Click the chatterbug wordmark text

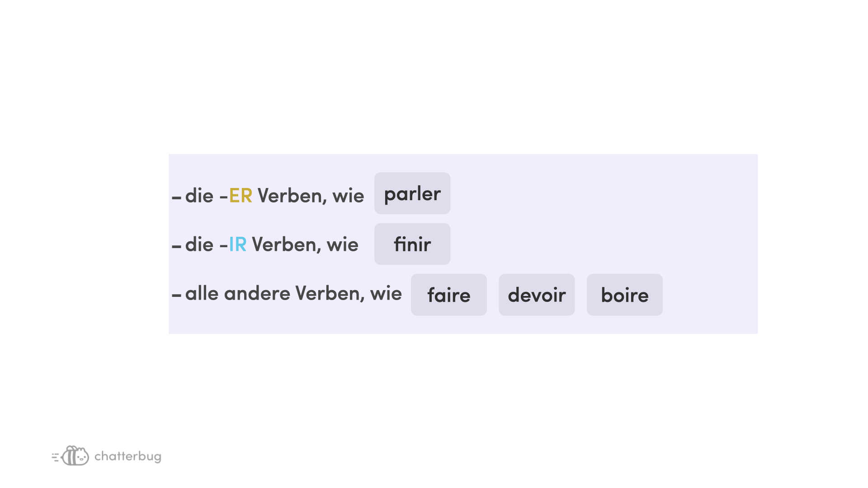[127, 456]
